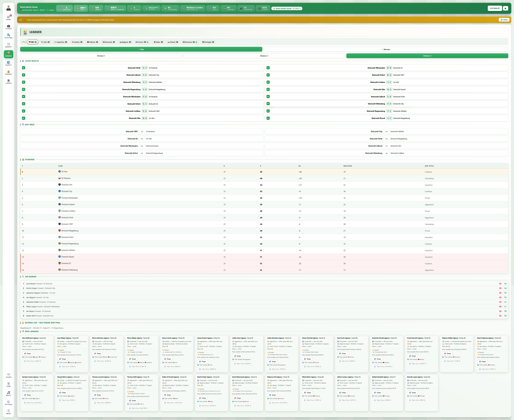Viewport: 514px width, 420px height.
Task: Open Settings gear in sidebar
Action: pyautogui.click(x=9, y=402)
